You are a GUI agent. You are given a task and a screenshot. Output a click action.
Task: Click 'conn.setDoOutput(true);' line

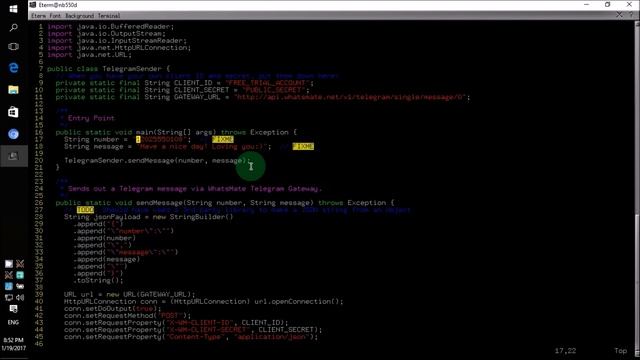pyautogui.click(x=113, y=309)
